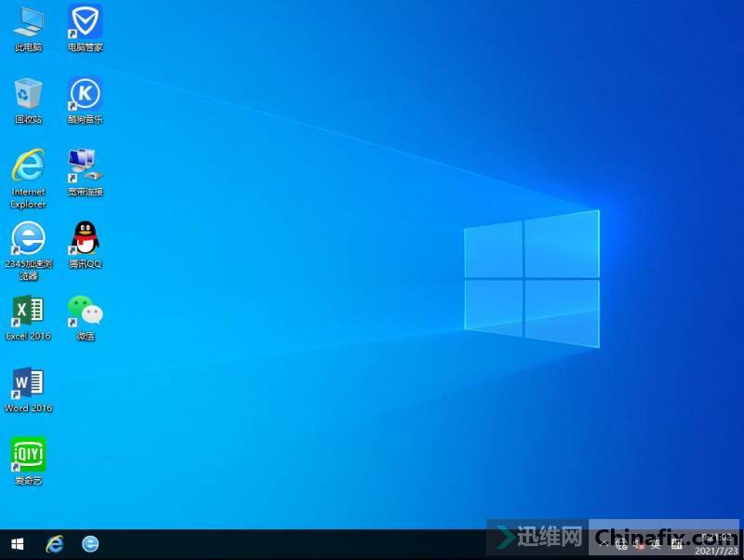Select the 2345加速浏览器 desktop shortcut
Screen dimensions: 744x560
[29, 250]
